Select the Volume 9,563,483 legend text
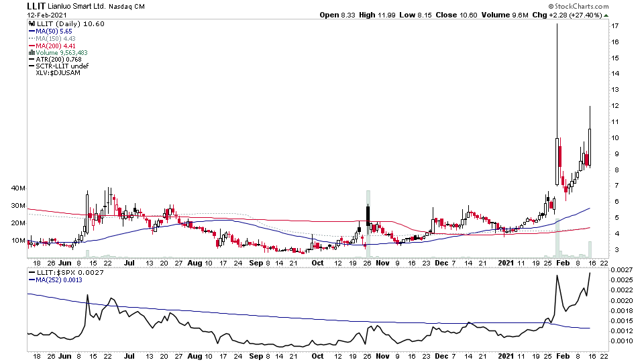The image size is (644, 362). click(x=62, y=52)
